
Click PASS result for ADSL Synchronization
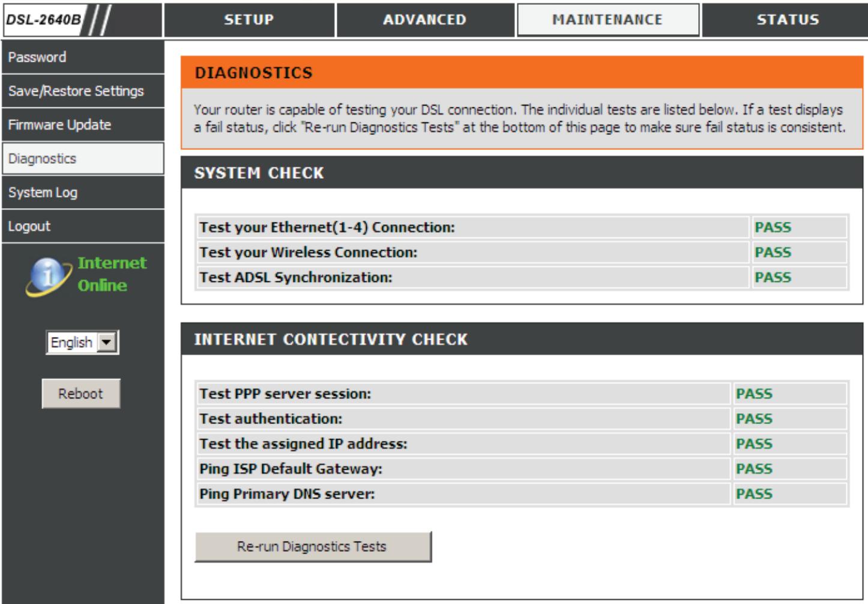[773, 278]
